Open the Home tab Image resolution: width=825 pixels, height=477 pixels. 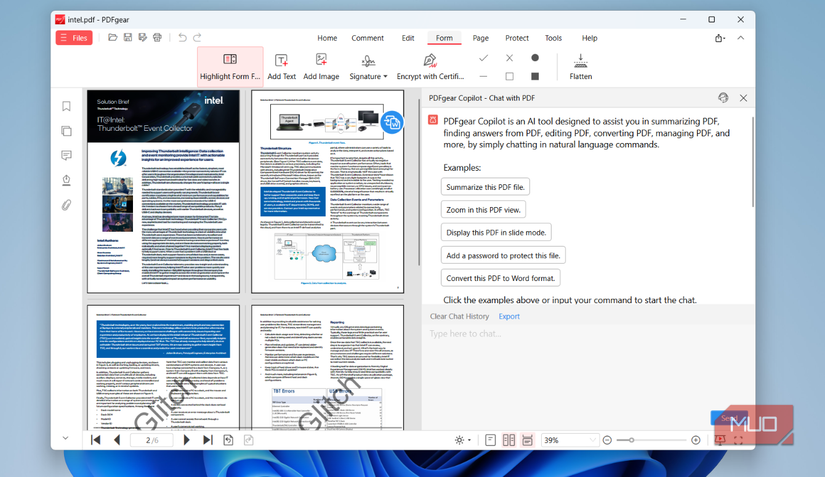(x=327, y=38)
